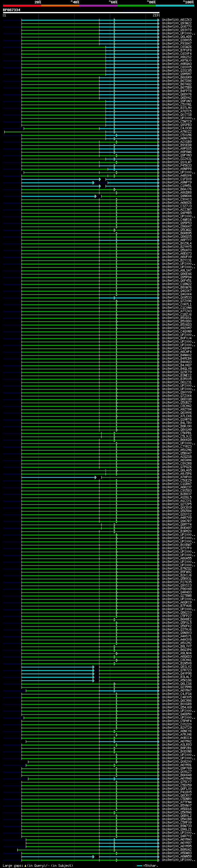This screenshot has height=868, width=197.
Task: Open hit UniRef100_Q6LAD9
Action: point(177,37)
